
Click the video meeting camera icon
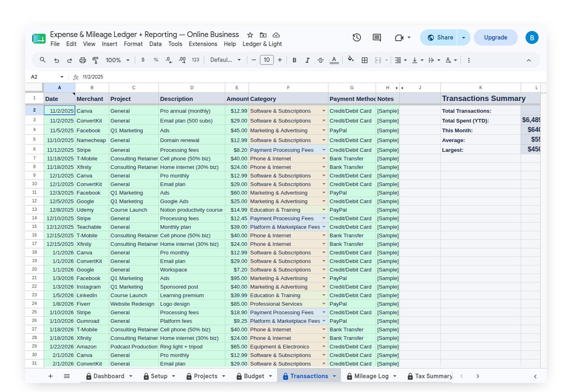[399, 37]
